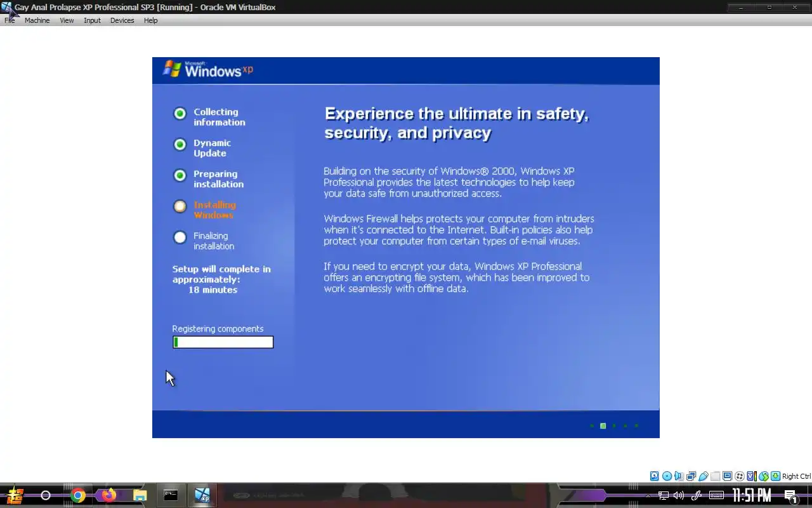The height and width of the screenshot is (508, 812).
Task: Click the network adapters status indicator
Action: (691, 476)
